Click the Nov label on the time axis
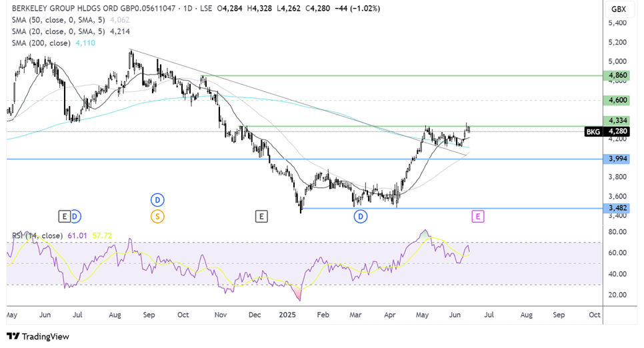Image resolution: width=644 pixels, height=348 pixels. 221,315
